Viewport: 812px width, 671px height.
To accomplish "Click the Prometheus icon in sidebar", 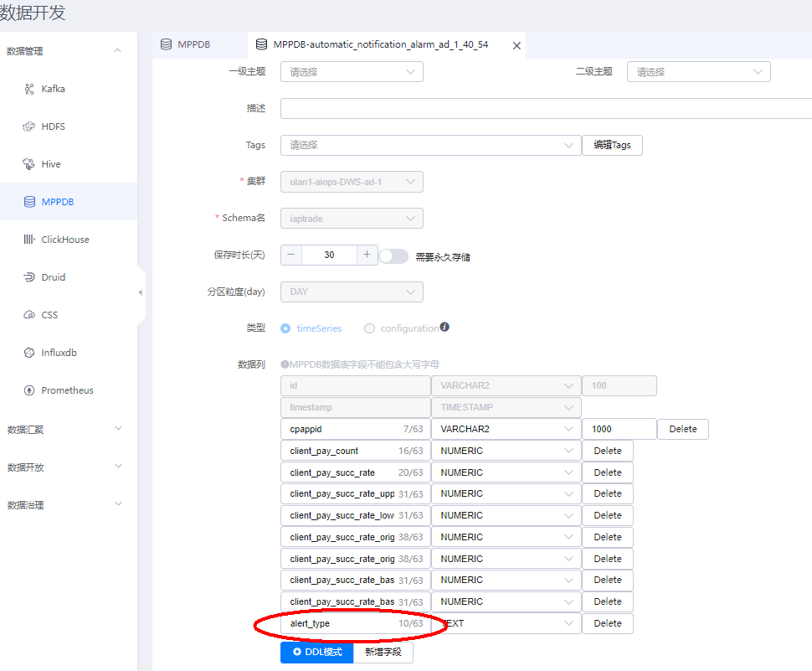I will [x=29, y=390].
